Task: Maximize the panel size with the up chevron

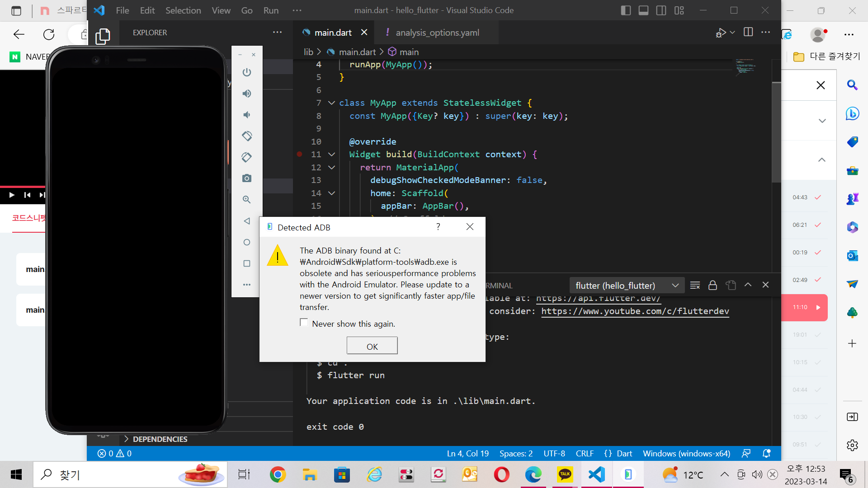Action: [748, 285]
